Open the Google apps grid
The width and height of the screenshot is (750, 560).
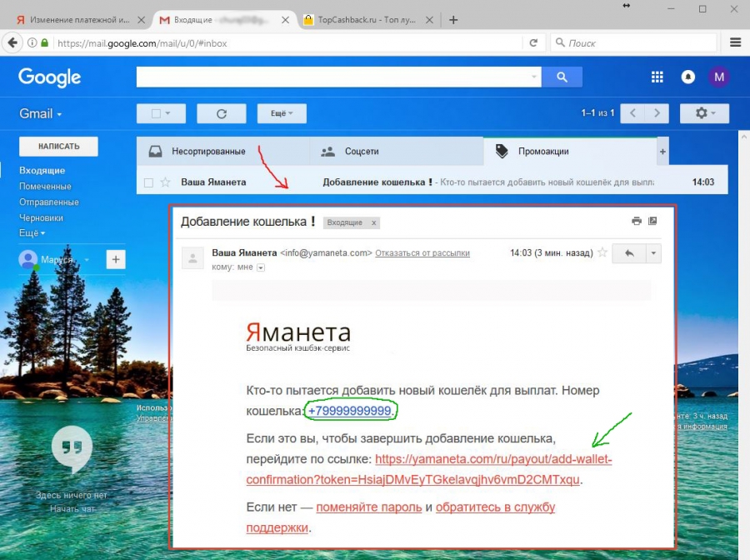point(657,77)
